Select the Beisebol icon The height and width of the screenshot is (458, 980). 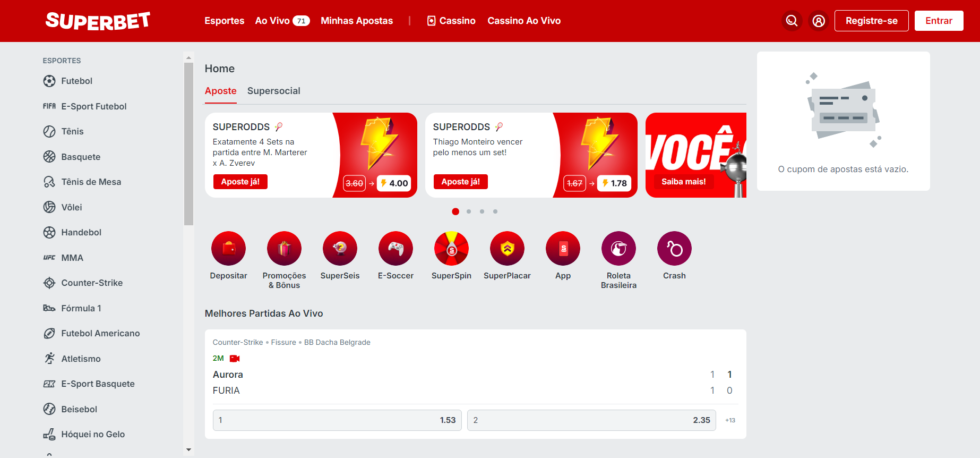pyautogui.click(x=49, y=409)
